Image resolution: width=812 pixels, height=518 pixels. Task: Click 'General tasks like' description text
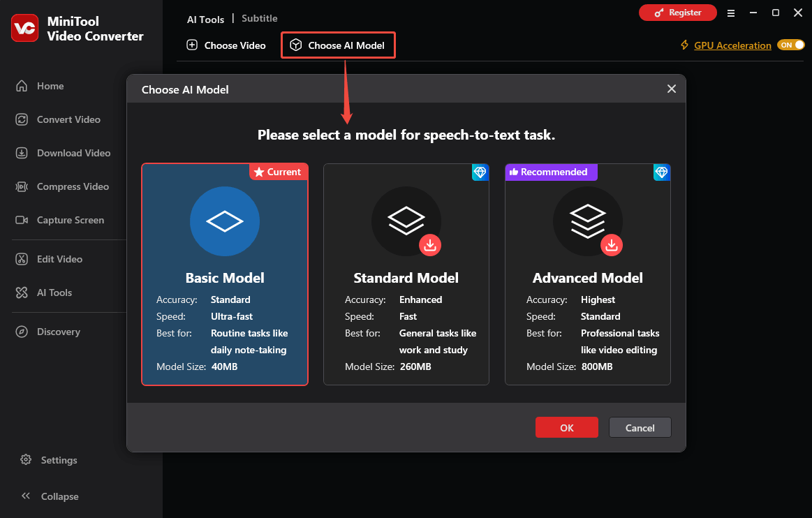438,333
